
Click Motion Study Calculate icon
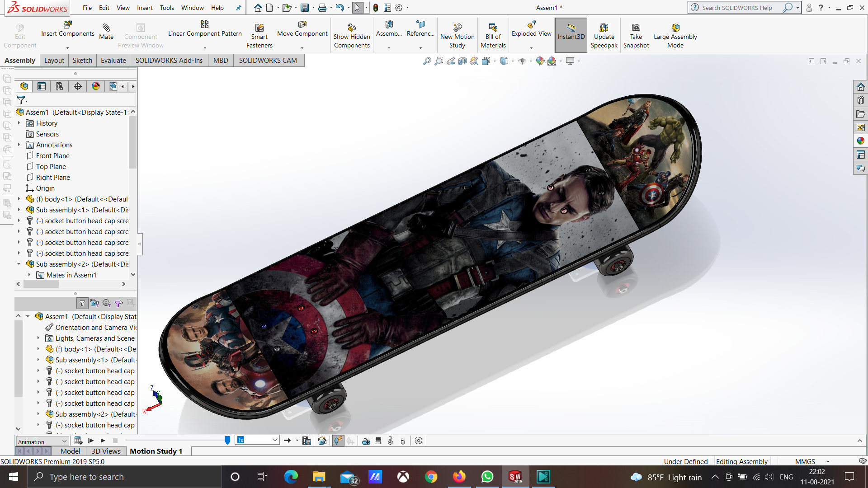click(78, 441)
